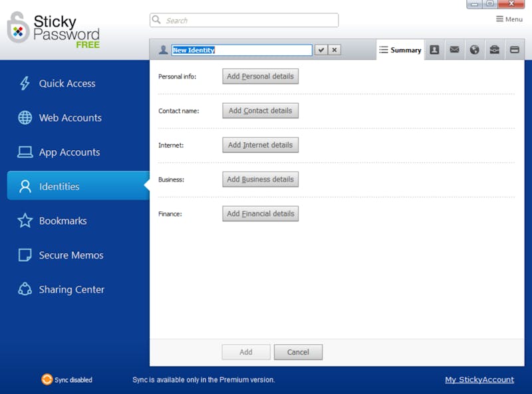Open the Finance credit card tab icon
This screenshot has width=532, height=394.
point(514,50)
